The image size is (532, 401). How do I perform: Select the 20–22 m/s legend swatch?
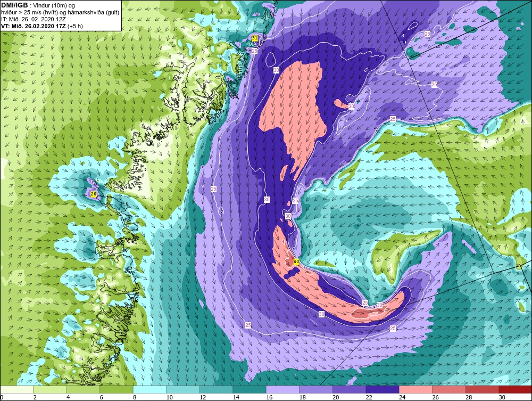(349, 389)
